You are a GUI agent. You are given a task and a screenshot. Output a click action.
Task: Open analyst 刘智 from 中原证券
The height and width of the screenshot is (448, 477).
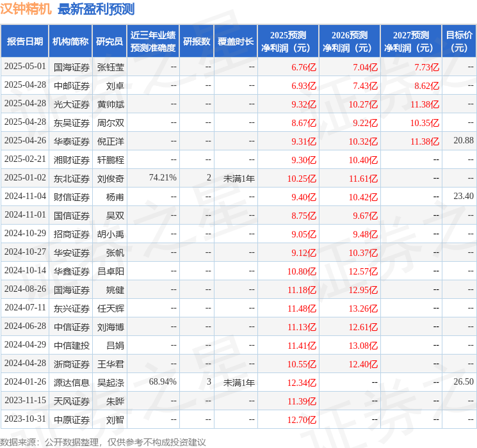click(115, 420)
